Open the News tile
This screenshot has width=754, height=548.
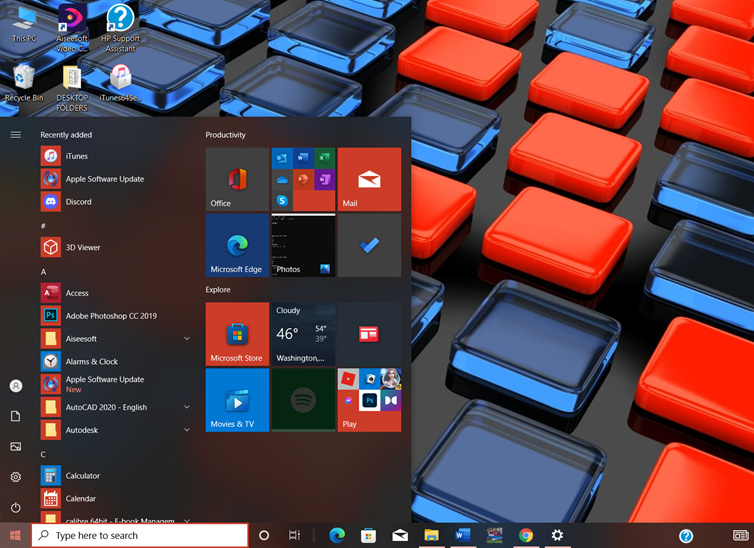pyautogui.click(x=369, y=334)
